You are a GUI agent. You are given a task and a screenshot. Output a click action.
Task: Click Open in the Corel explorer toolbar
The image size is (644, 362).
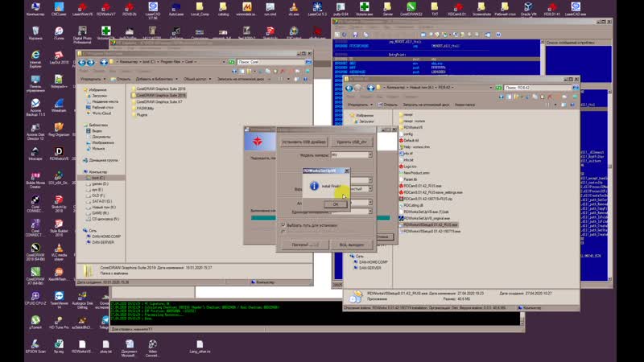click(122, 79)
